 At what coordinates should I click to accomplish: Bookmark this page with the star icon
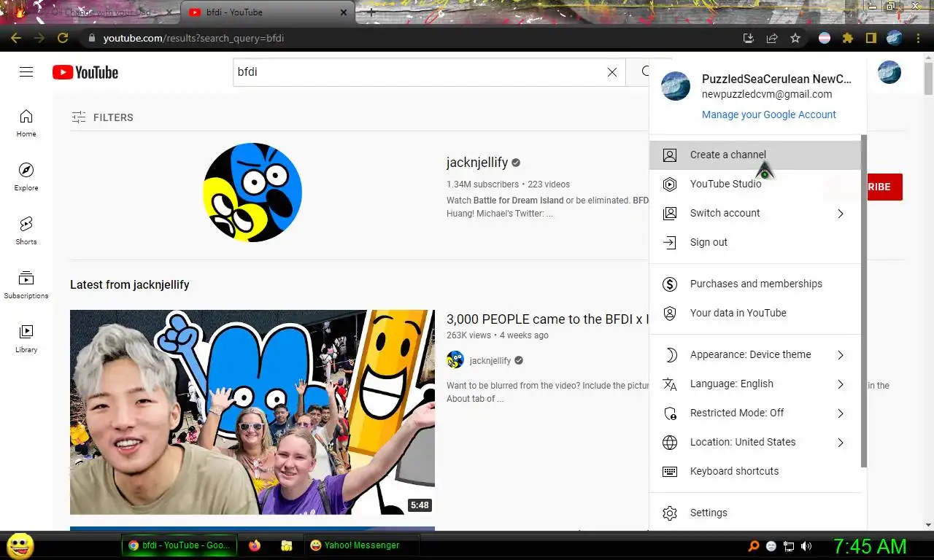click(x=795, y=38)
